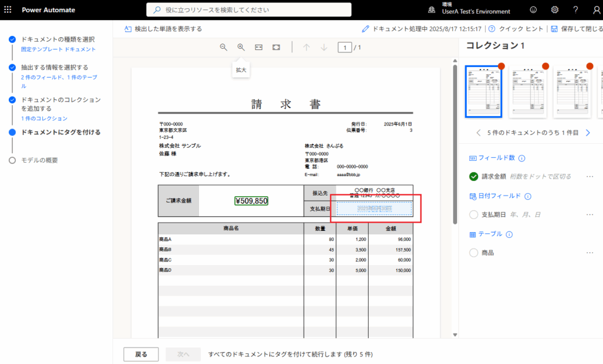
Task: Open more options for 支払期日
Action: (589, 215)
